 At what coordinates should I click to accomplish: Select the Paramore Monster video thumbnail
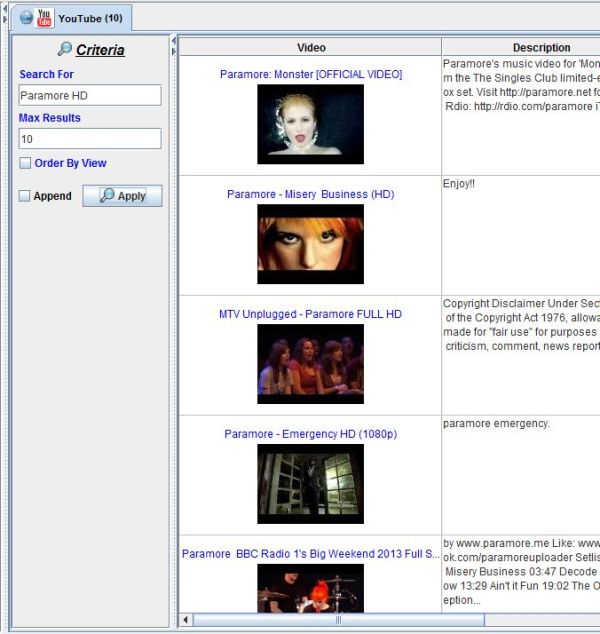coord(310,123)
